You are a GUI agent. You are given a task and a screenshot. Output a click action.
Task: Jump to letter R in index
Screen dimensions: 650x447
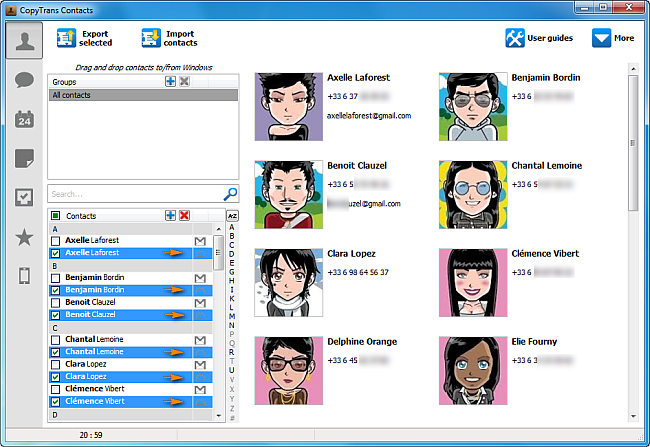(x=232, y=352)
